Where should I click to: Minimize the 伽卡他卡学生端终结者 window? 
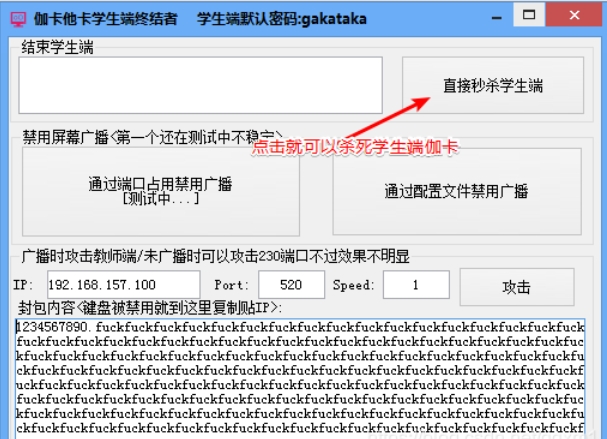click(x=497, y=17)
